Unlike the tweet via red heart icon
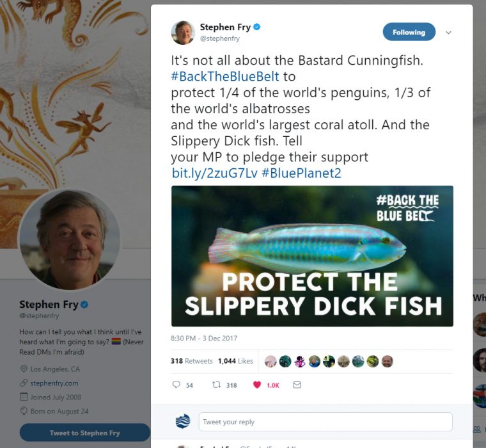The width and height of the screenshot is (486, 448). 257,385
